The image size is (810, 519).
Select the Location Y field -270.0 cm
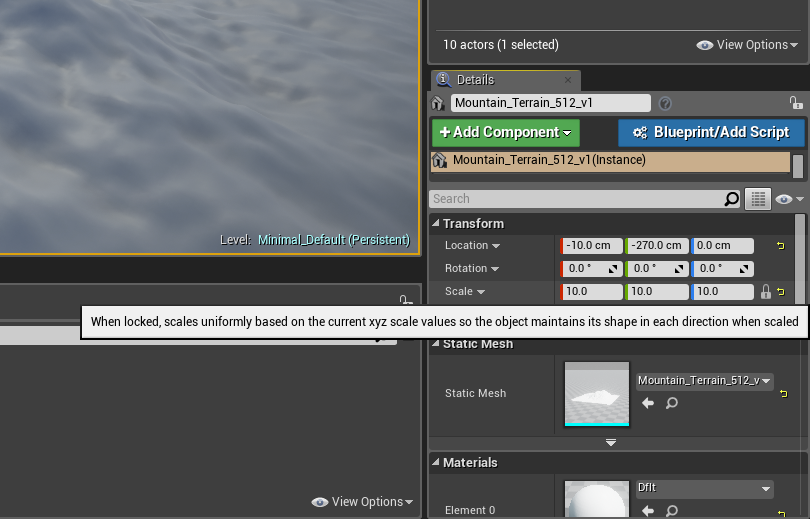point(657,246)
